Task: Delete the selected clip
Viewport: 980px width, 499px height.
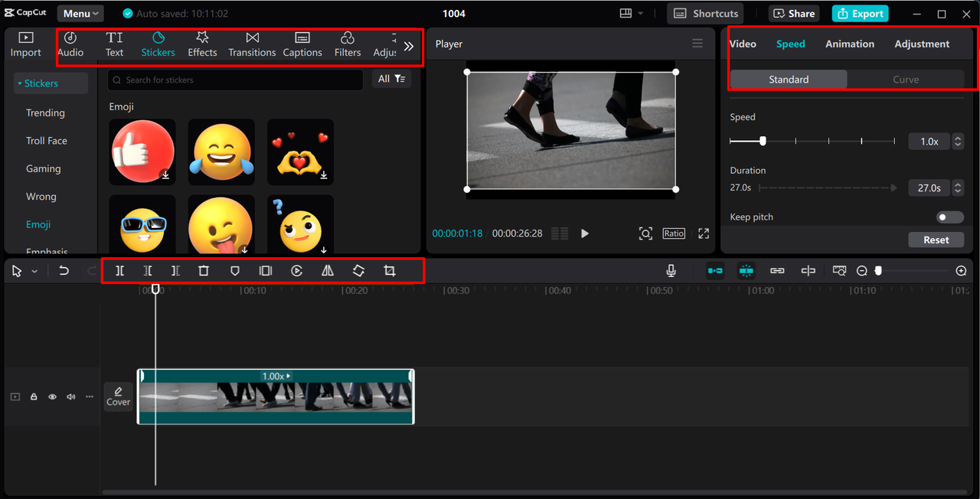Action: pos(204,271)
